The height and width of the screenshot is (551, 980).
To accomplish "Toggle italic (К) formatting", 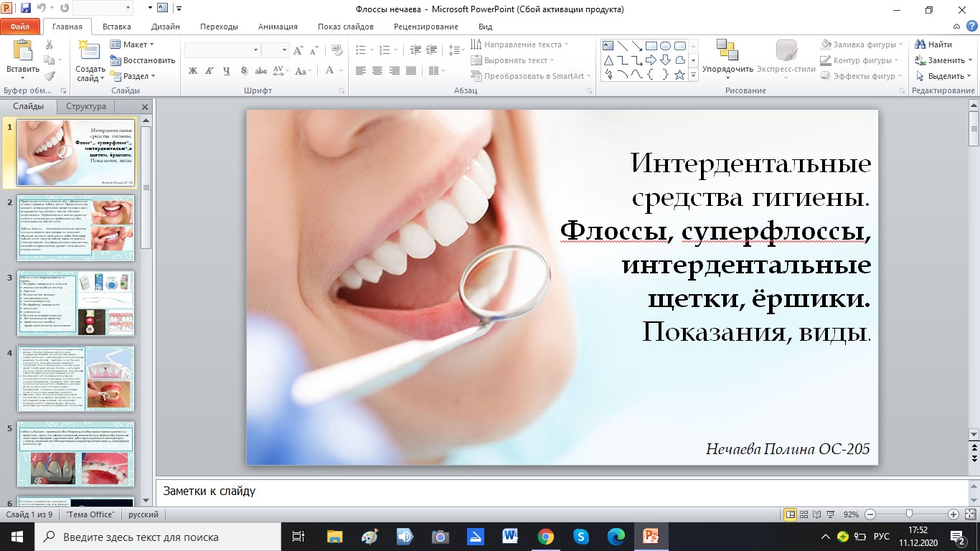I will coord(209,71).
